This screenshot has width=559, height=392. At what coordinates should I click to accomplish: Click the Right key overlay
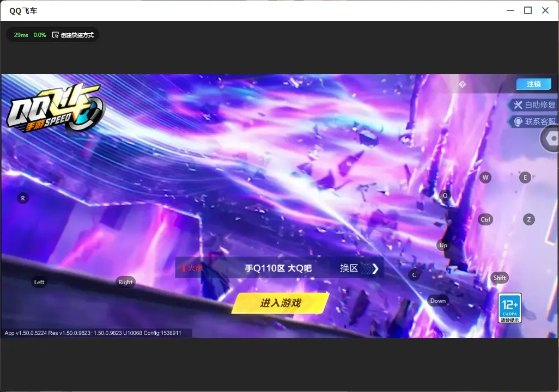coord(125,282)
